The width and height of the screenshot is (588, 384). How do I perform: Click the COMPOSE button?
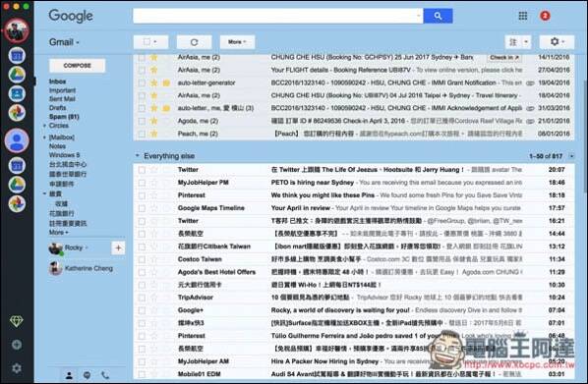tap(78, 66)
